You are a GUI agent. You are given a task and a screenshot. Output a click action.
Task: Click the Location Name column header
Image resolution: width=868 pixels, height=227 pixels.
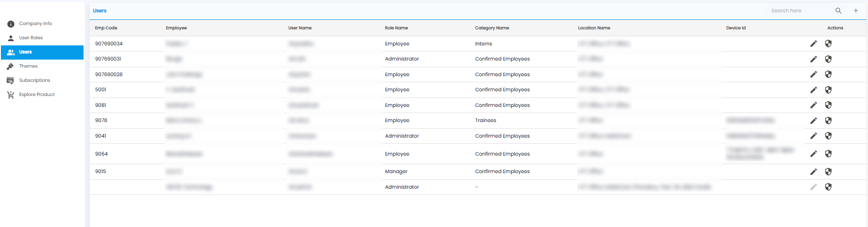point(594,28)
